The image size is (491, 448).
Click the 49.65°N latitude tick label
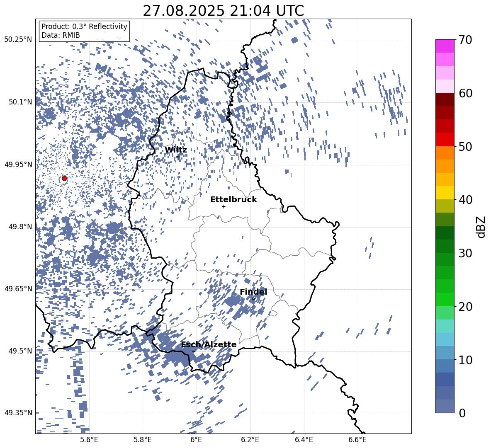pos(18,288)
